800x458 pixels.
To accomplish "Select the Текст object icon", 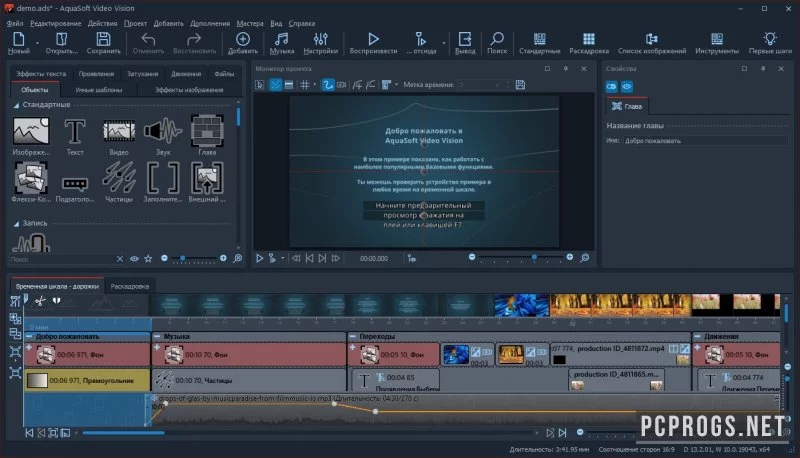I will click(x=74, y=131).
